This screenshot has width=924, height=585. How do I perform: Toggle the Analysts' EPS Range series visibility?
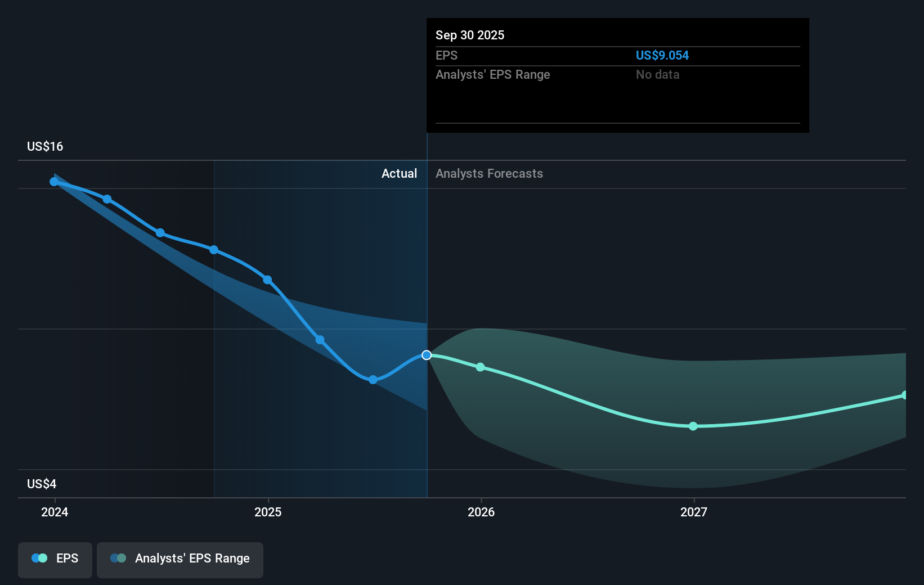180,560
